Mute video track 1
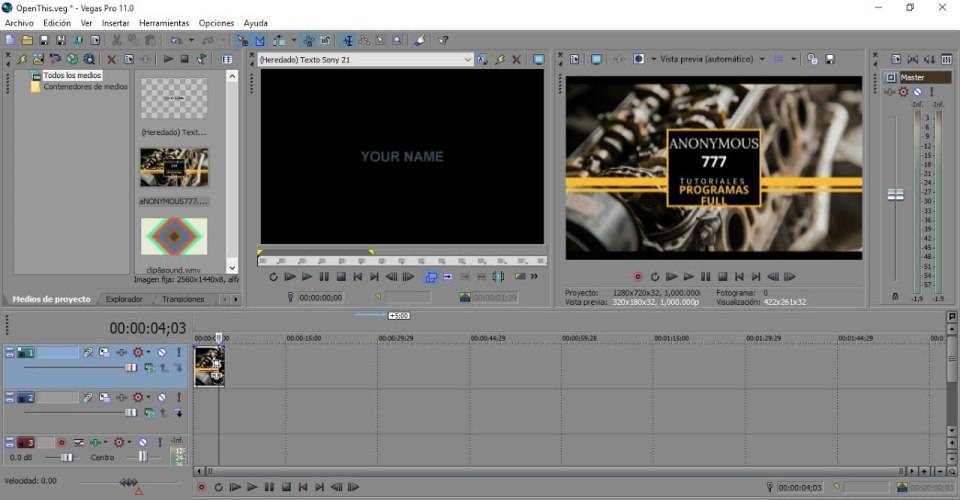960x500 pixels. pyautogui.click(x=162, y=353)
